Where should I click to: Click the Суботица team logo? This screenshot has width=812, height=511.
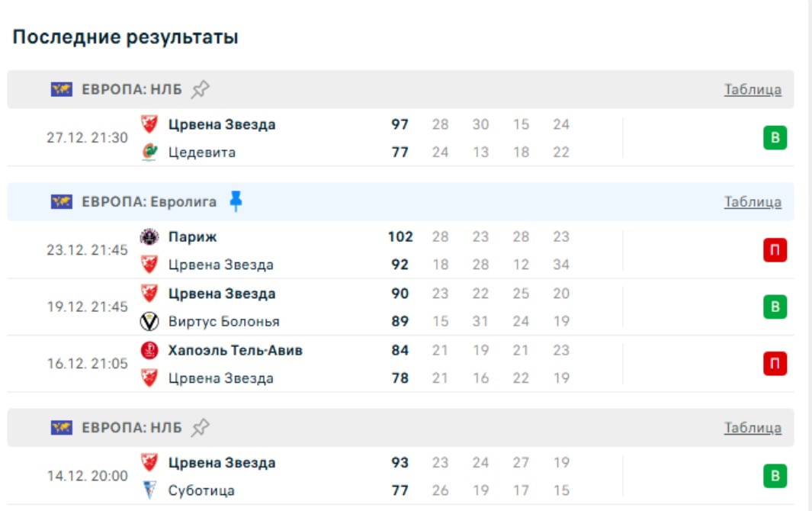tap(149, 490)
